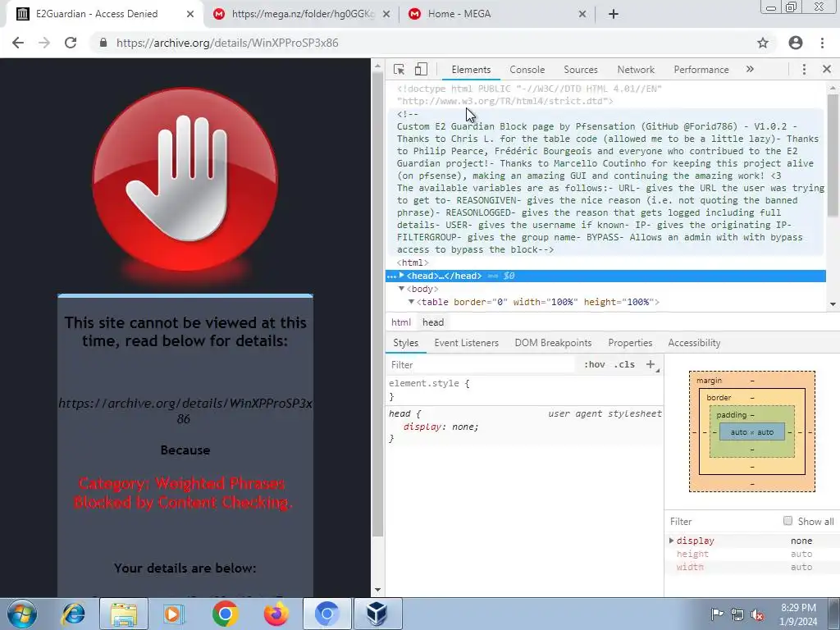Toggle :hov element state panel
The height and width of the screenshot is (630, 840).
[x=595, y=364]
